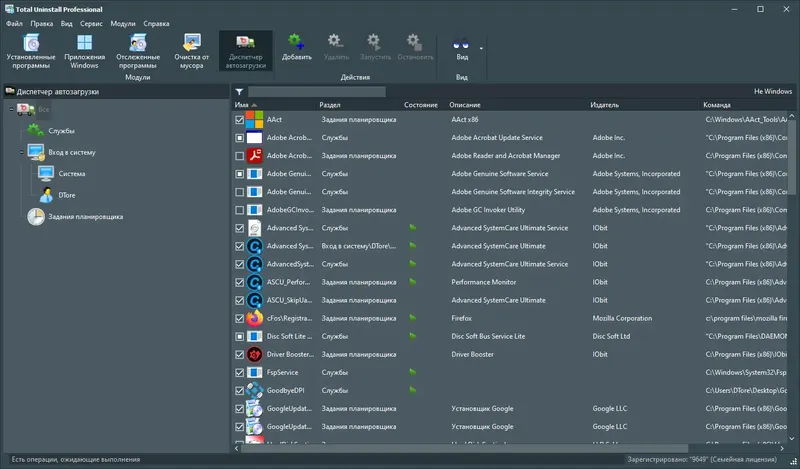Check the Adobe Genuine Software Integrity checkbox
Viewport: 800px width, 469px height.
239,192
